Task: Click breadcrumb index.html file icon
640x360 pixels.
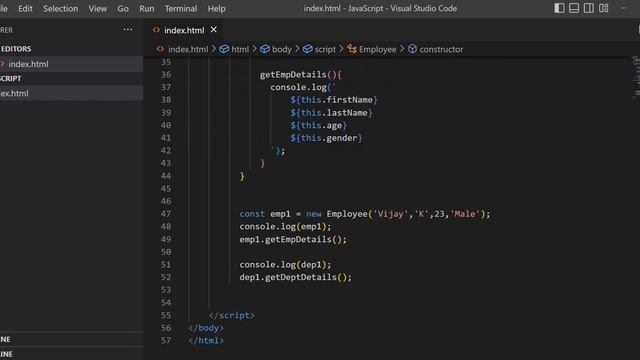Action: (160, 49)
